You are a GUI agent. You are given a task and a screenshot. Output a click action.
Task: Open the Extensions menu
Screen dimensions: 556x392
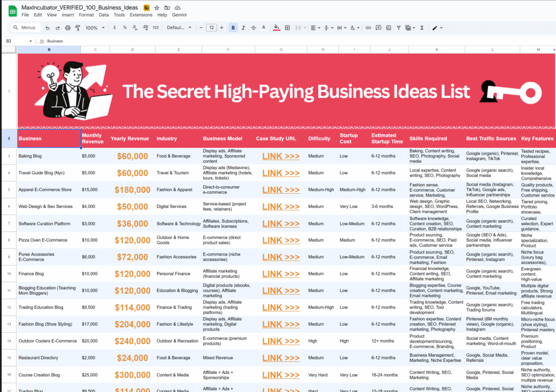[141, 15]
